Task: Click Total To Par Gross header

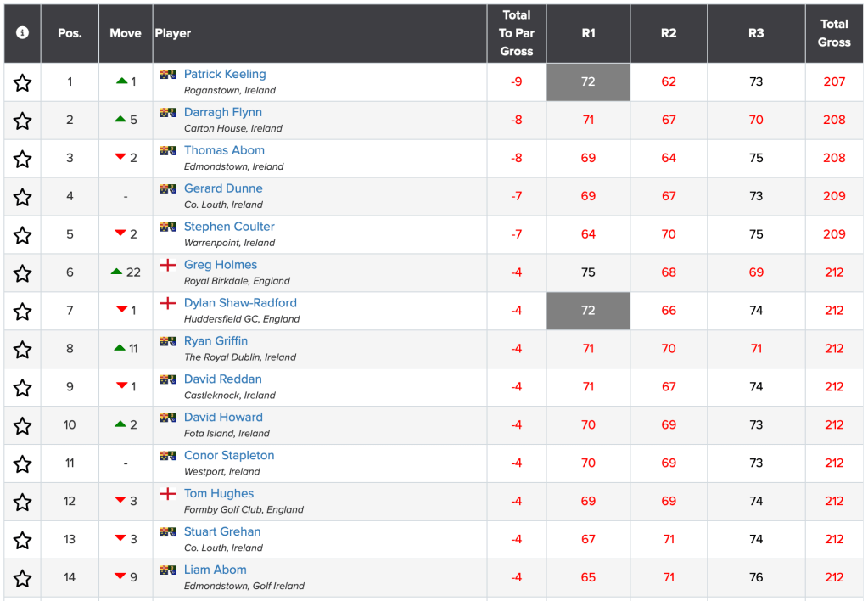Action: 517,33
